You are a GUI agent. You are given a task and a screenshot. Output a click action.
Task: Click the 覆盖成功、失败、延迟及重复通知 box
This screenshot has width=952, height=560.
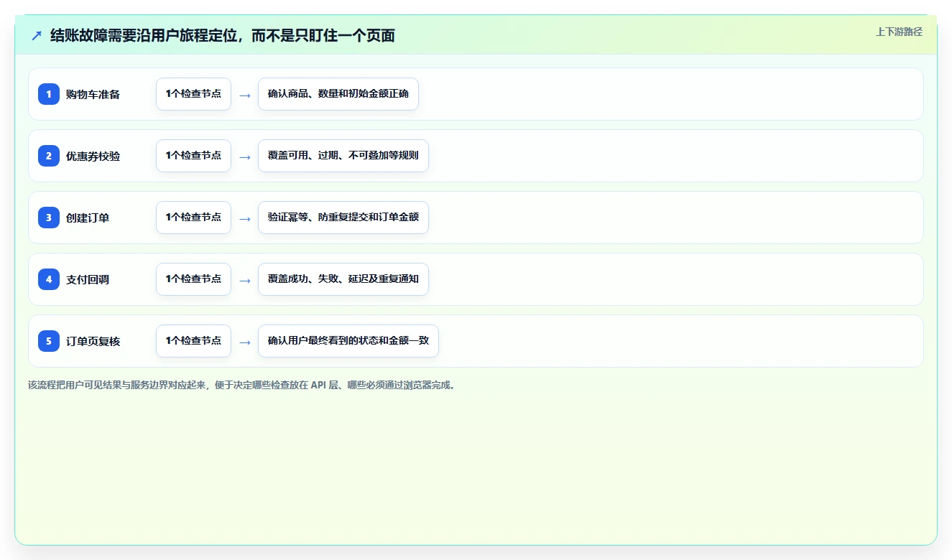click(343, 279)
